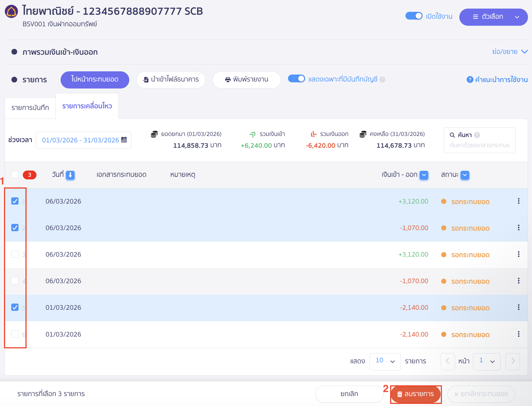Toggle the เปิดใช้งาน account switch
Viewport: 532px width, 406px height.
pos(414,16)
